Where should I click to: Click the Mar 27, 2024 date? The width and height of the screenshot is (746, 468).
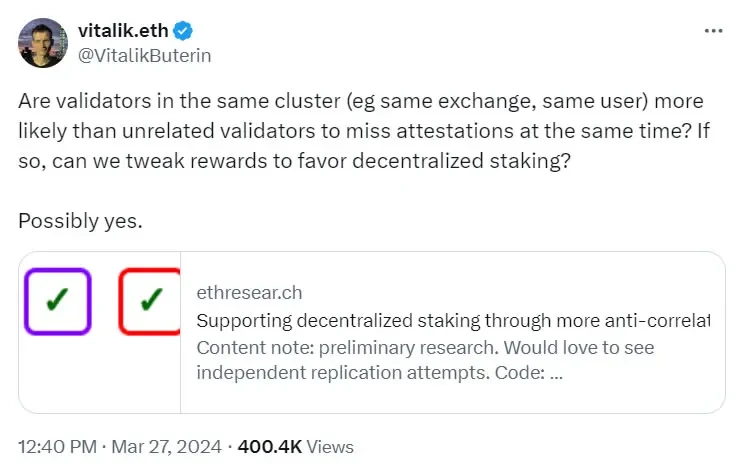tap(165, 446)
